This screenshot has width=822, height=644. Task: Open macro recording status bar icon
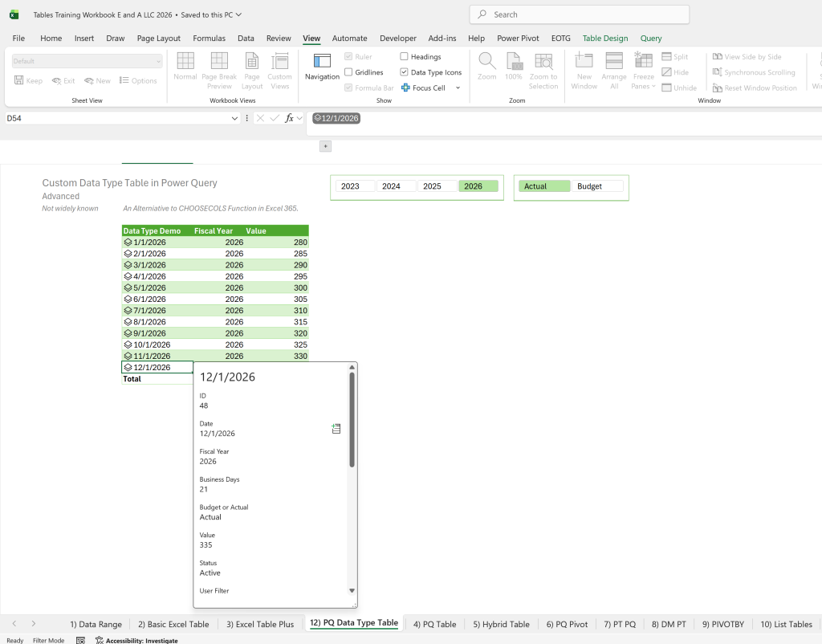tap(80, 640)
